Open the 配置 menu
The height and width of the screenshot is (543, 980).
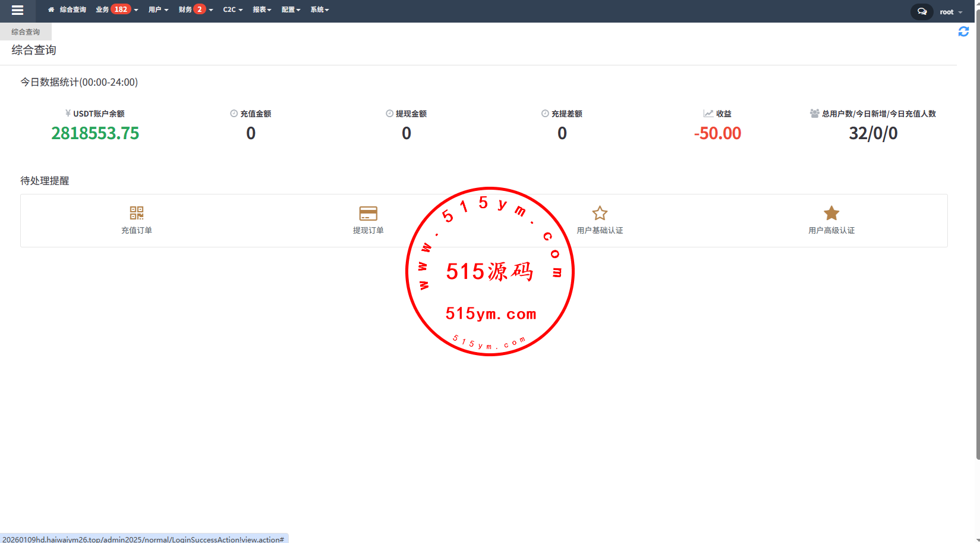coord(291,10)
